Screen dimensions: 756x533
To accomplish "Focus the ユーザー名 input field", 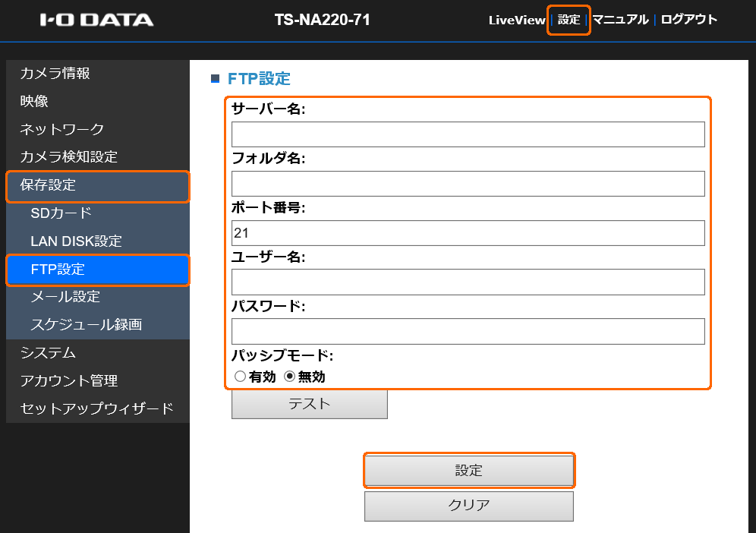I will click(x=468, y=282).
